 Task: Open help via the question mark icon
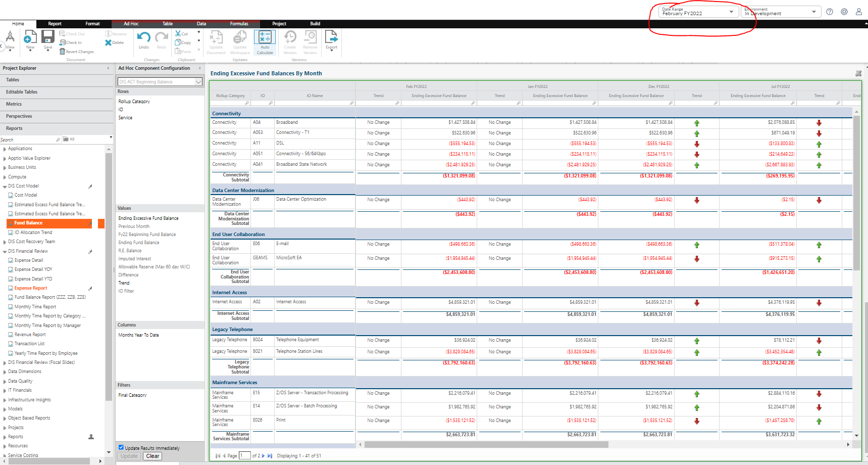(830, 12)
